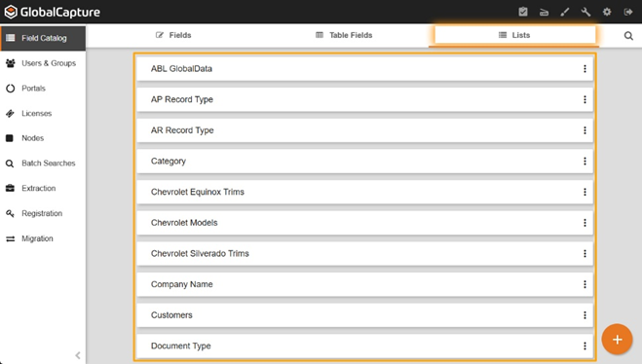Select the Chevrolet Models list
The image size is (642, 364).
[364, 223]
